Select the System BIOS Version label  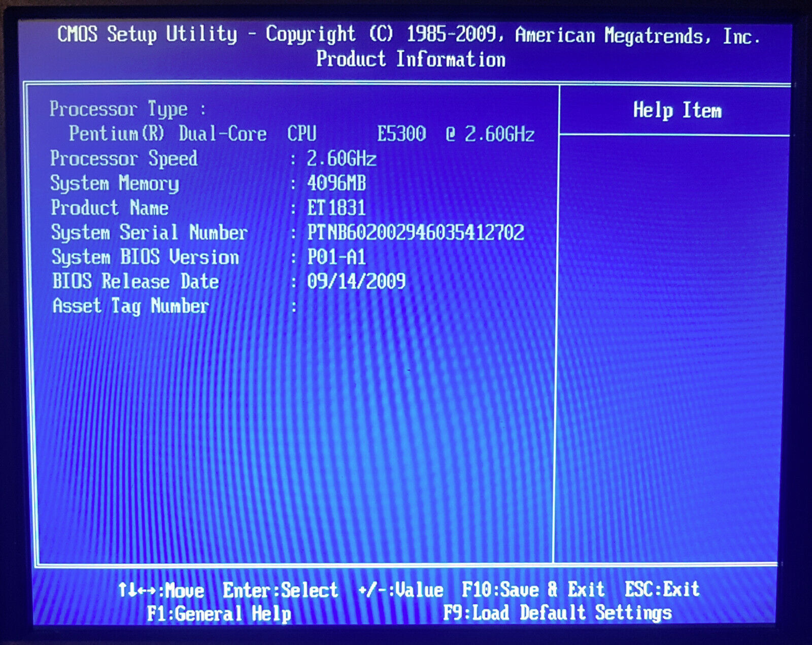pos(145,257)
